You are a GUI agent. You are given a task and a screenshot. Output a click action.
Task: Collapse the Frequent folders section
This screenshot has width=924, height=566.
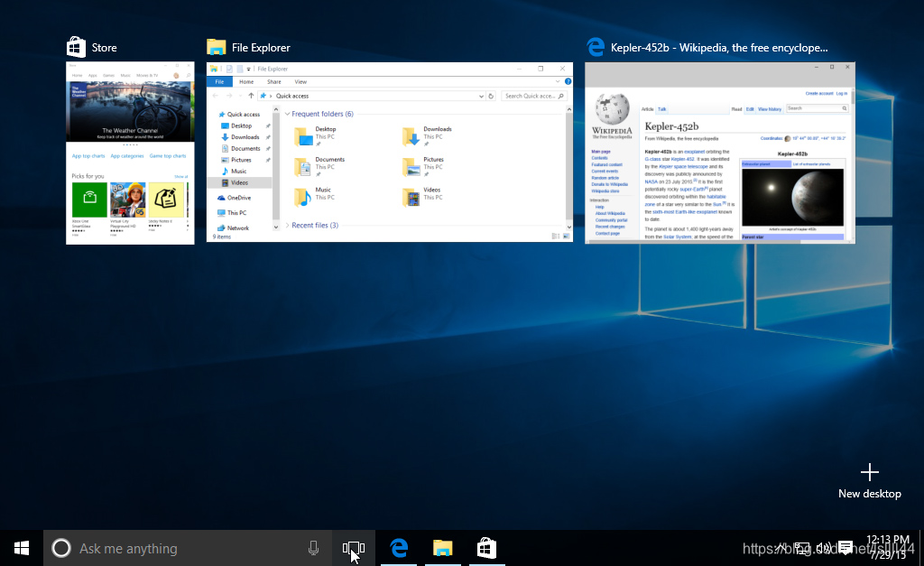(x=288, y=114)
